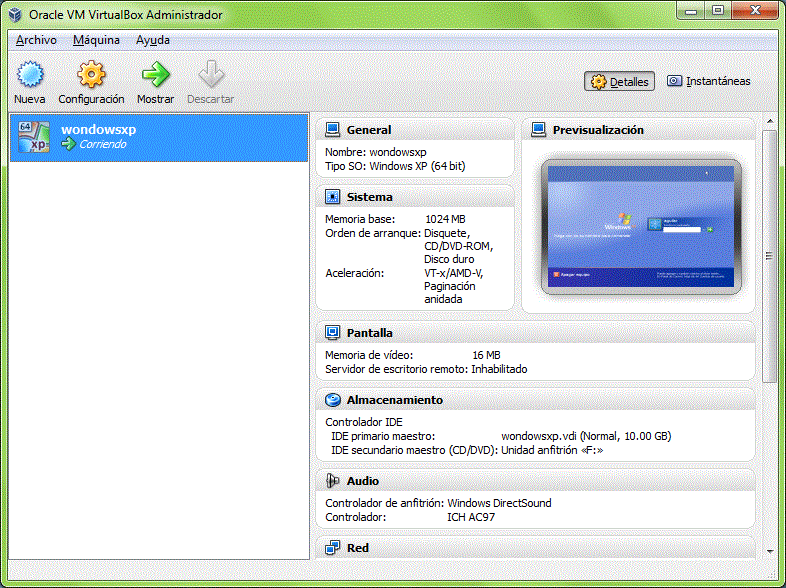Image resolution: width=786 pixels, height=588 pixels.
Task: Click the Mostrar green arrow icon
Action: click(155, 75)
